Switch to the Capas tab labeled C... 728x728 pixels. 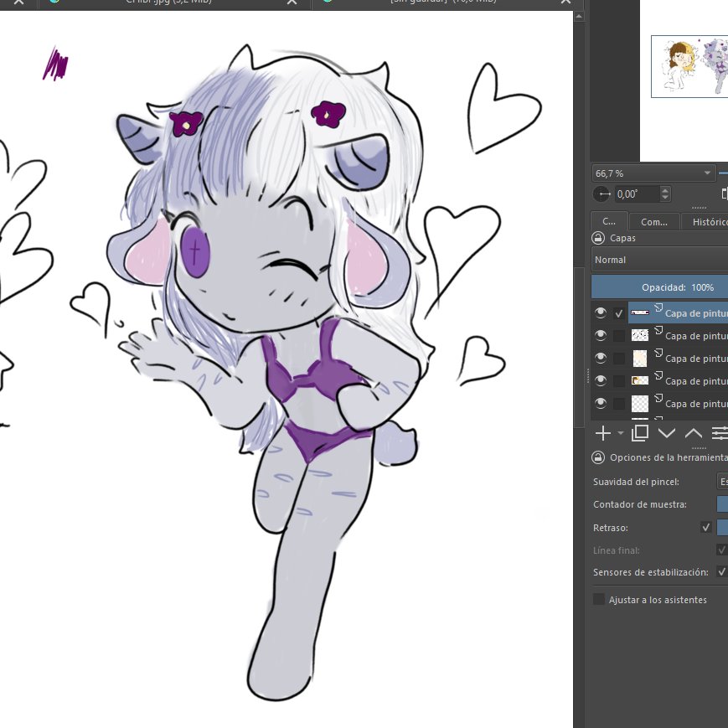tap(609, 221)
